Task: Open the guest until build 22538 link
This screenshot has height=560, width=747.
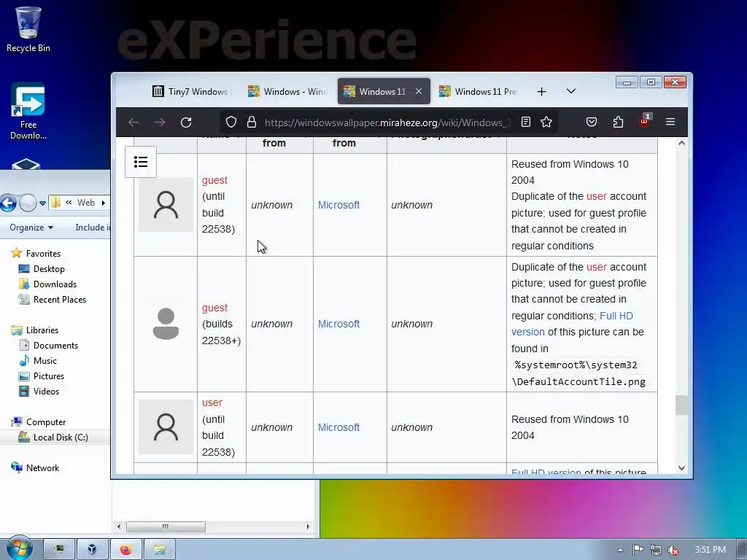Action: click(x=214, y=180)
